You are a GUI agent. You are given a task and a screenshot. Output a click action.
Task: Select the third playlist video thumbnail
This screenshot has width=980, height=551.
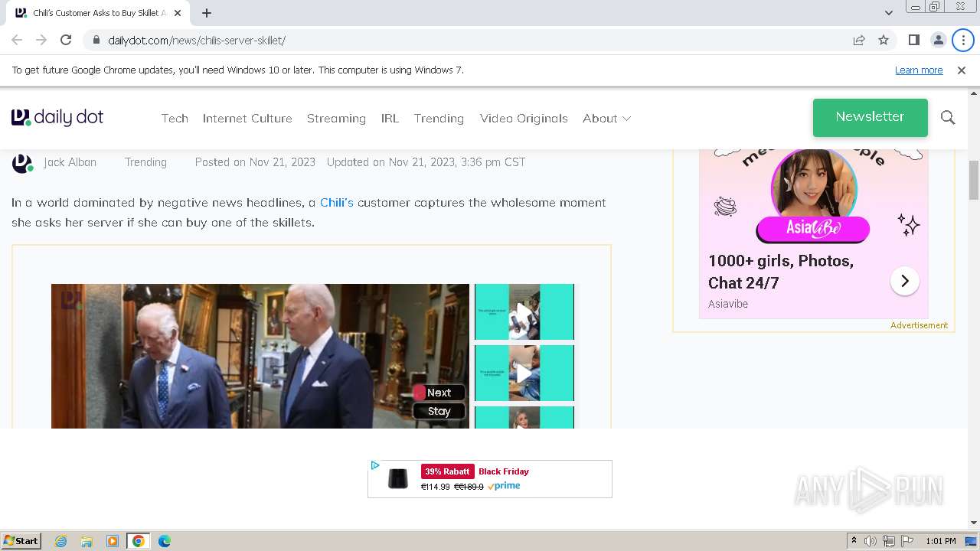[524, 417]
